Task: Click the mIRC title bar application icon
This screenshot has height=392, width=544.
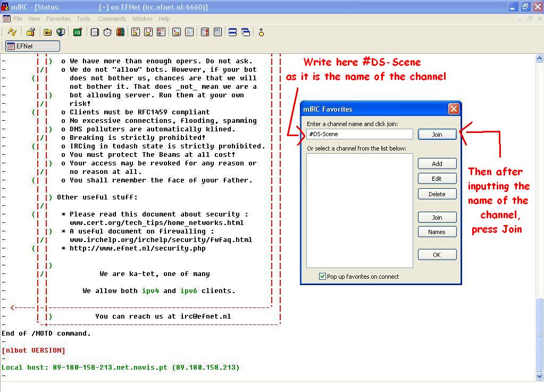Action: pos(5,6)
